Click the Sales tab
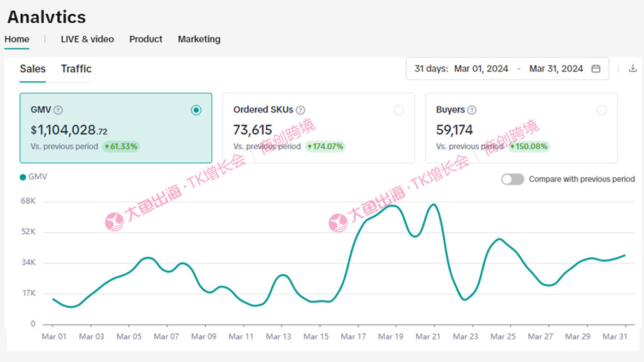 33,69
